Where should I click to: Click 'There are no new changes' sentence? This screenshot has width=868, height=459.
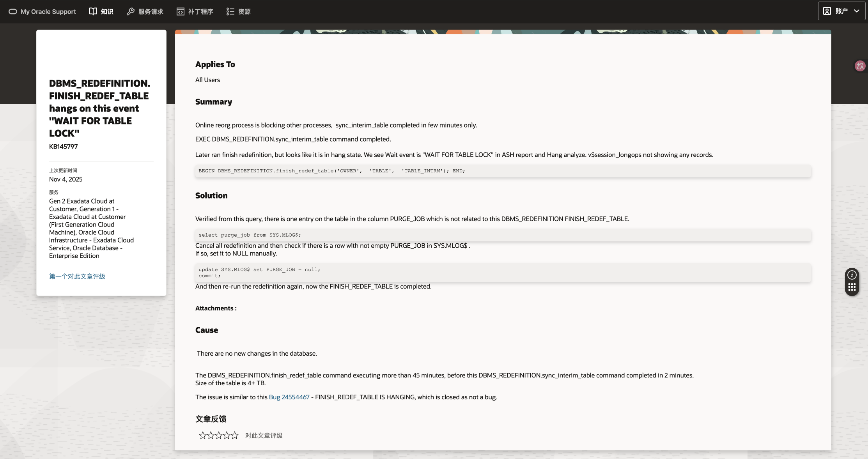(257, 353)
